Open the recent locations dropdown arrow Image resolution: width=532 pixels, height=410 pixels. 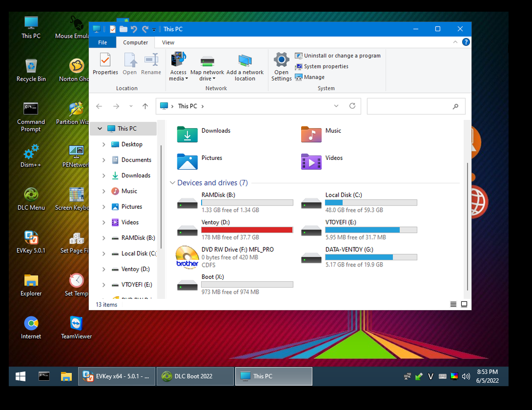[131, 107]
